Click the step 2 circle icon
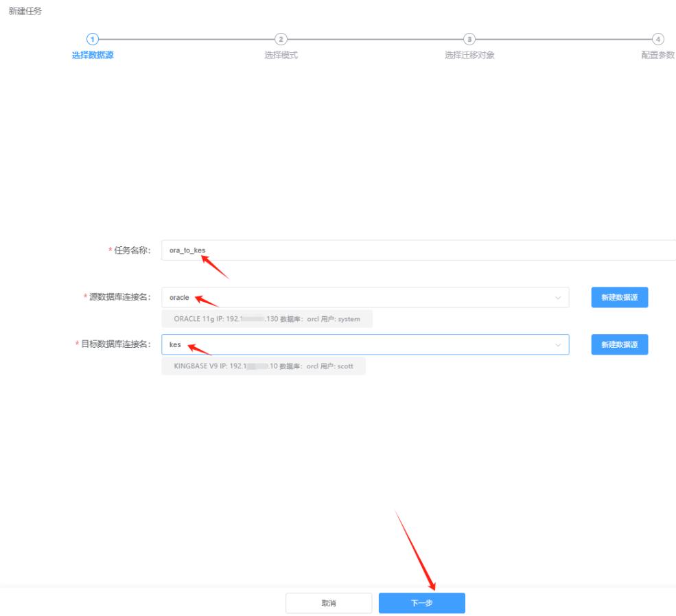 coord(281,39)
